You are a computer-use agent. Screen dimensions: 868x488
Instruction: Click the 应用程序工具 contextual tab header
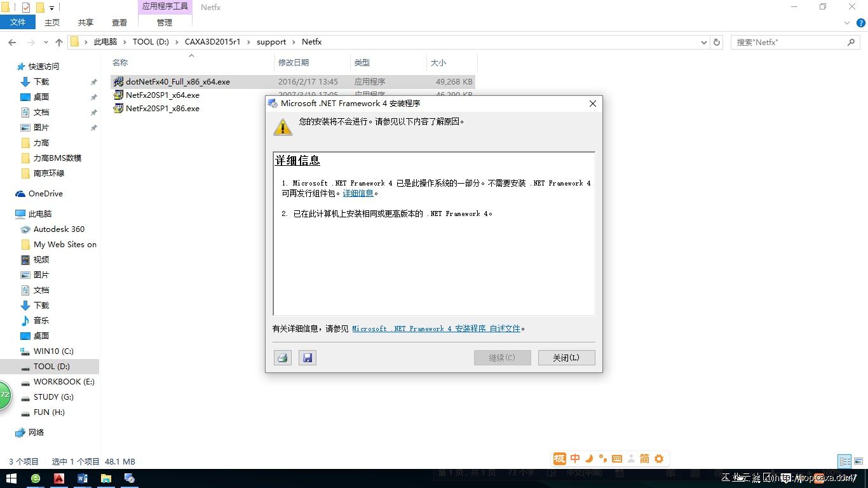coord(165,7)
